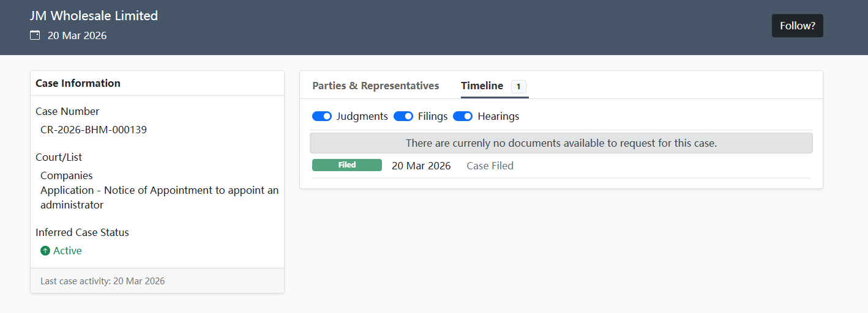Click case number CR-2026-BHM-000139
The width and height of the screenshot is (868, 313).
point(94,130)
